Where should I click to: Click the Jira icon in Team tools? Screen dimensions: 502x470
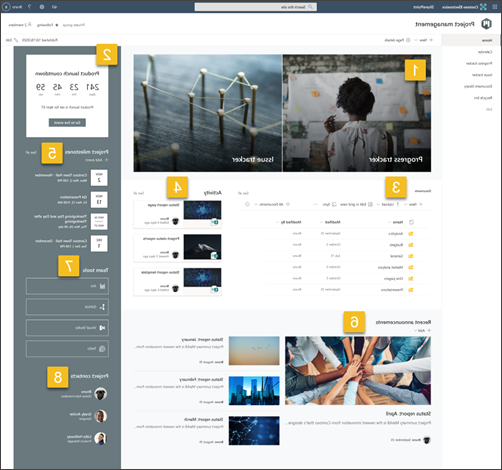click(103, 286)
